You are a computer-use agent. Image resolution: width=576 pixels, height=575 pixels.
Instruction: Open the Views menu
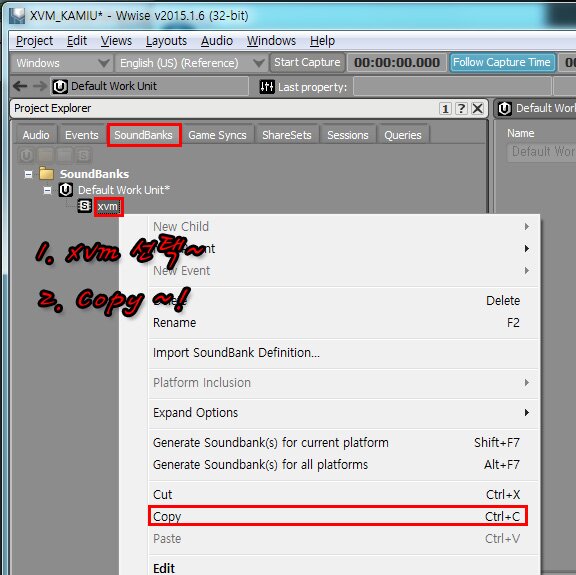click(x=116, y=41)
